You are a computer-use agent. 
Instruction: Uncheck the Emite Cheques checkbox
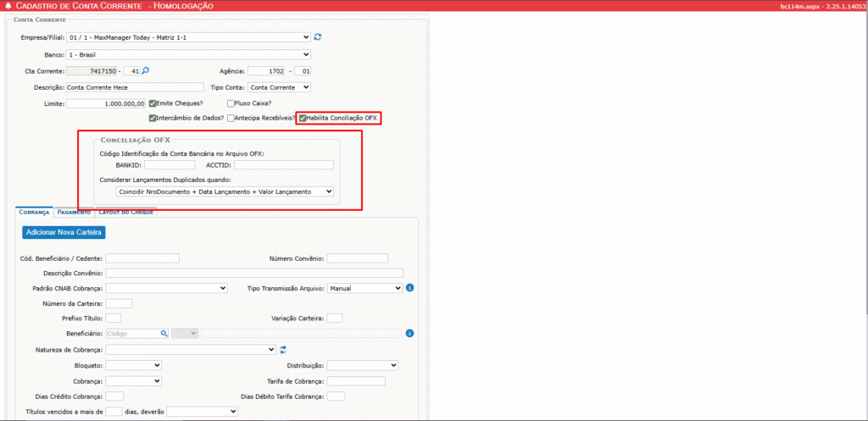click(153, 103)
